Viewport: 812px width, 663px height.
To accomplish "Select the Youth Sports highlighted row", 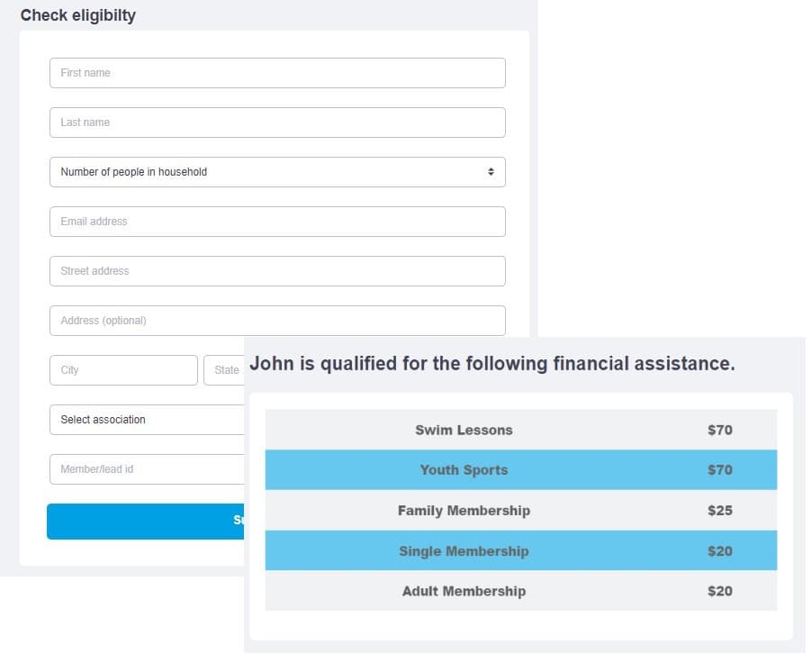I will (x=520, y=469).
